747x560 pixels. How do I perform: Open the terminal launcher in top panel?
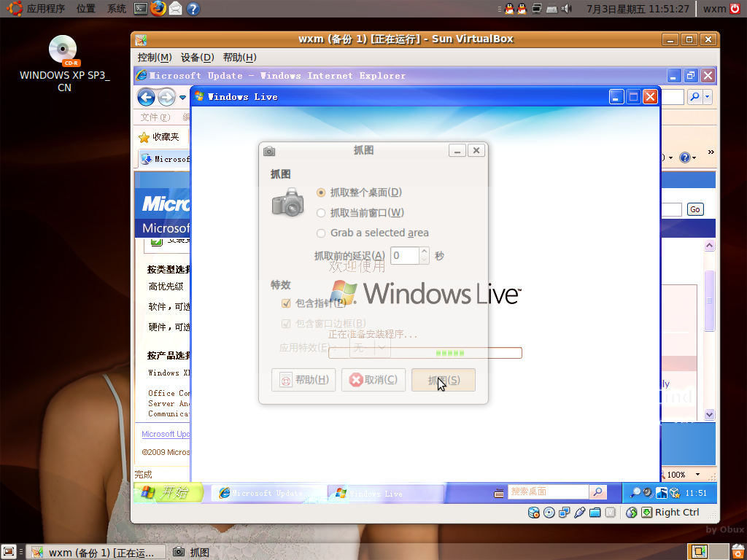[x=141, y=9]
